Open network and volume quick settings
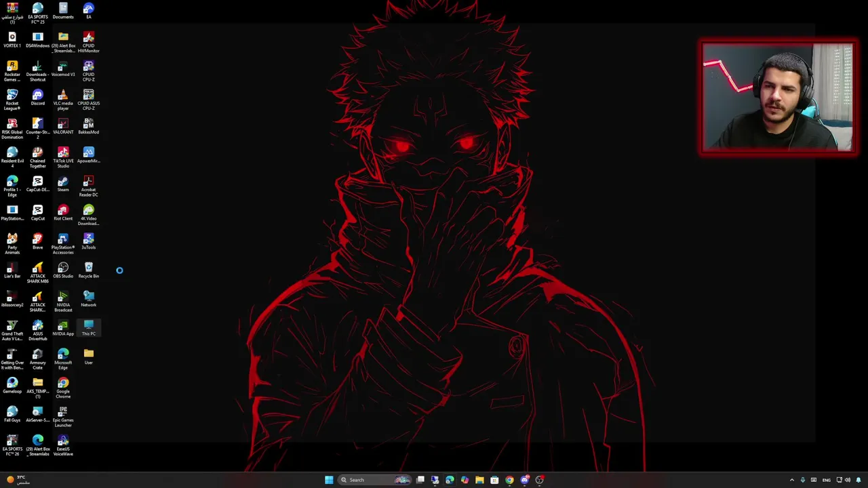The image size is (868, 488). point(842,480)
